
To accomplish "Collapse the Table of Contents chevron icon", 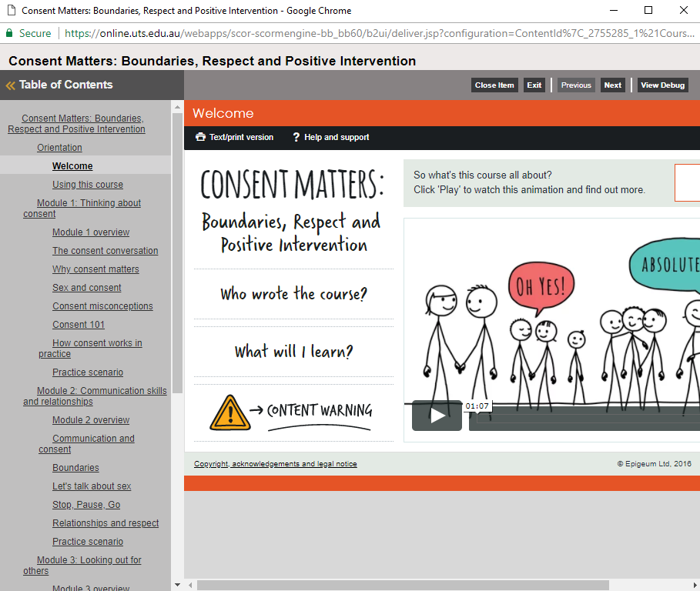I will point(10,85).
